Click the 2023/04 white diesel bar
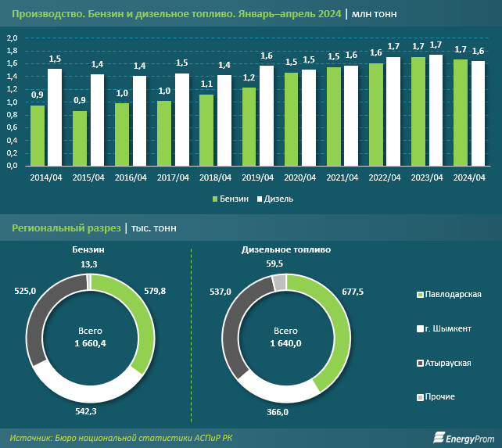Screen dimensions: 502x448 436,110
